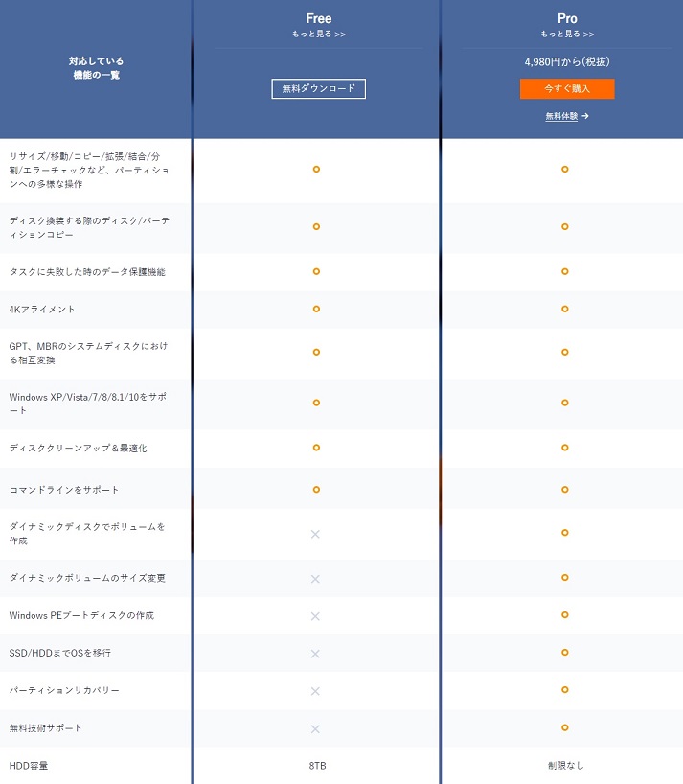Click Free circle for Windows XP/Vista support row
The width and height of the screenshot is (683, 784).
point(316,403)
